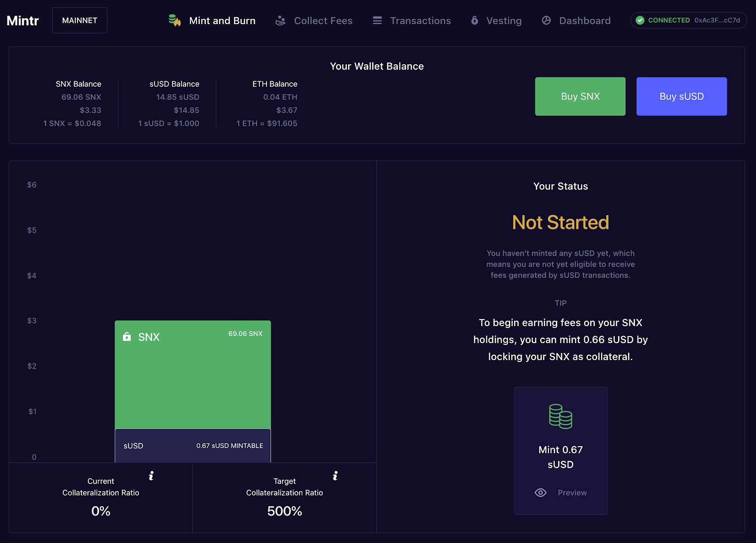Click the $6 chart axis label
Screen dimensions: 756x543
coord(32,185)
